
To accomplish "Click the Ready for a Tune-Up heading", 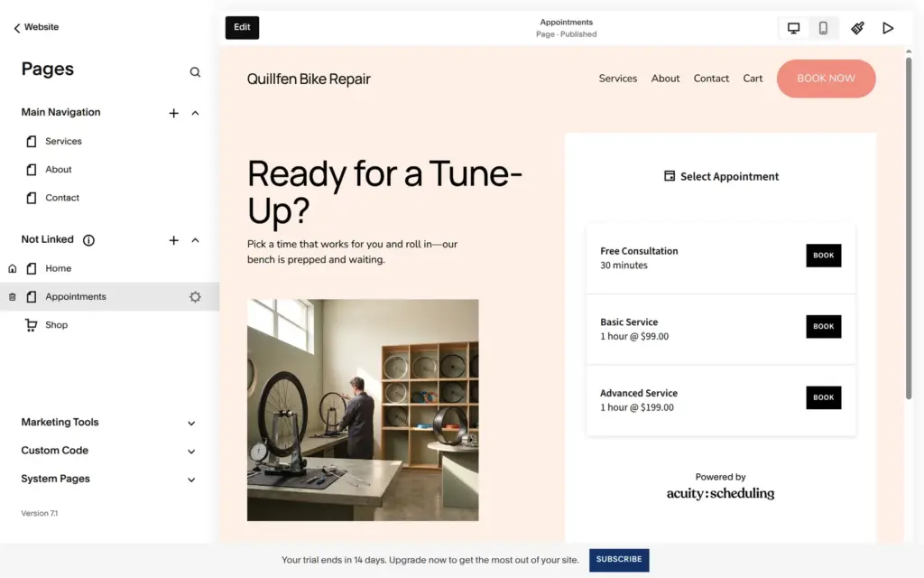I will click(x=384, y=191).
